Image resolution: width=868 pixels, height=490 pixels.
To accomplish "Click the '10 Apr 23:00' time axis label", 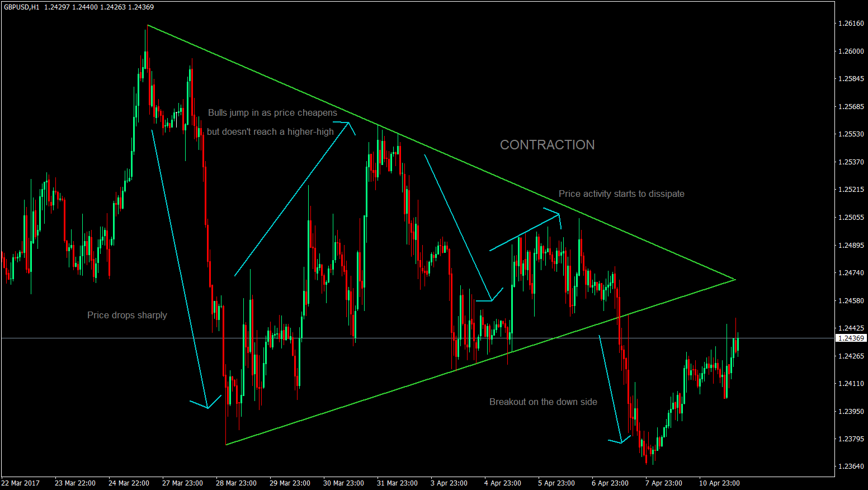I will point(719,483).
